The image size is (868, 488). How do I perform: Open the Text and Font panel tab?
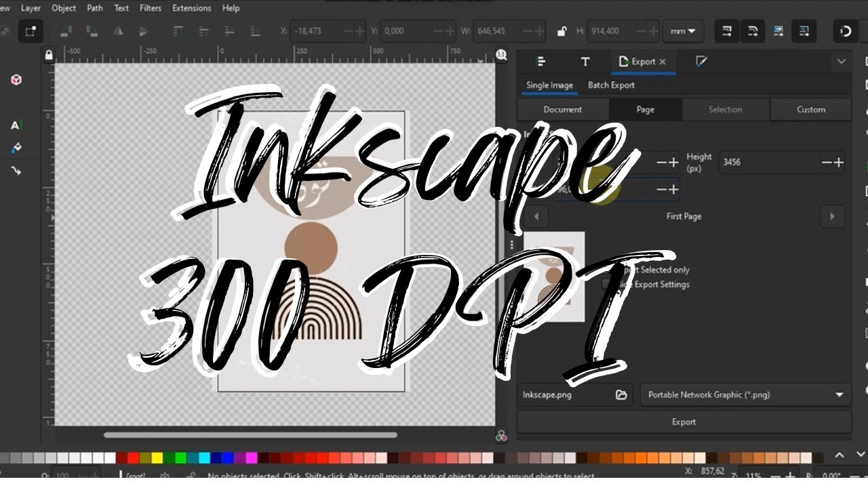click(x=585, y=62)
